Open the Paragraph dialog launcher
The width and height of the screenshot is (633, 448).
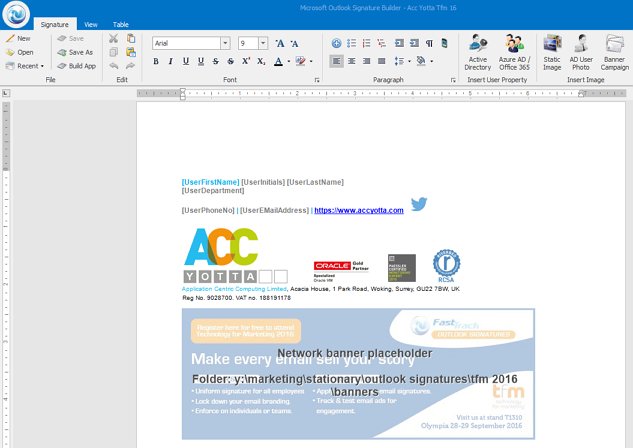pos(453,80)
